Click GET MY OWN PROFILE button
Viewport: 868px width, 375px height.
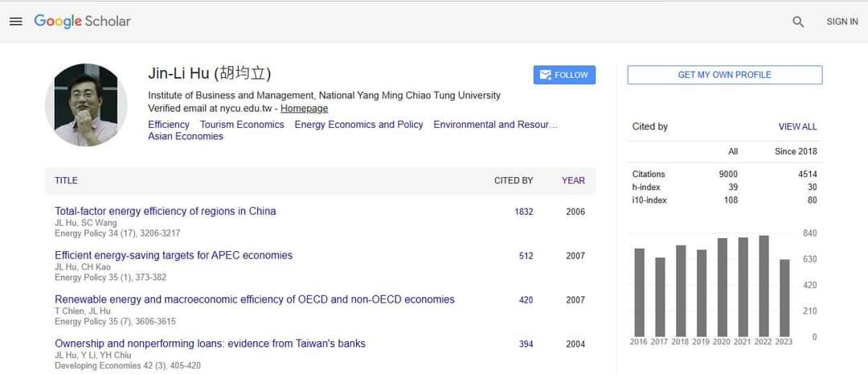click(x=724, y=75)
